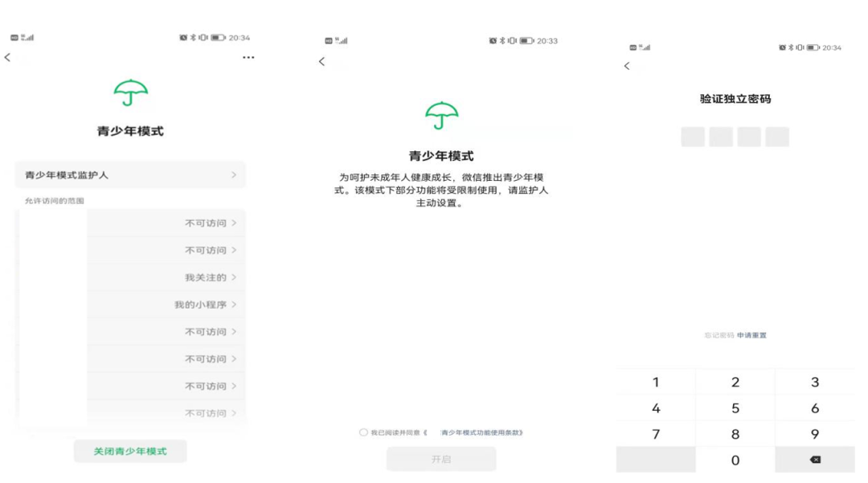Tap the signal bars icon on 验证独立密码 screen
The image size is (868, 483).
[645, 47]
